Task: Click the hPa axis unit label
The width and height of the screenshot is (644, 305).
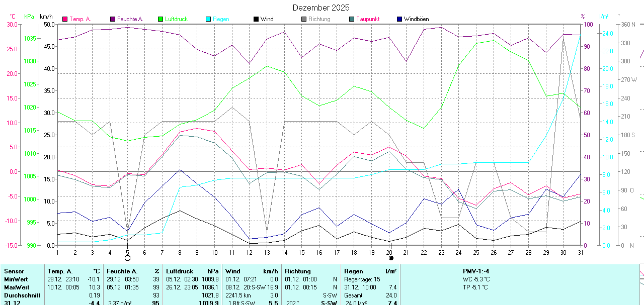Action: pyautogui.click(x=30, y=17)
